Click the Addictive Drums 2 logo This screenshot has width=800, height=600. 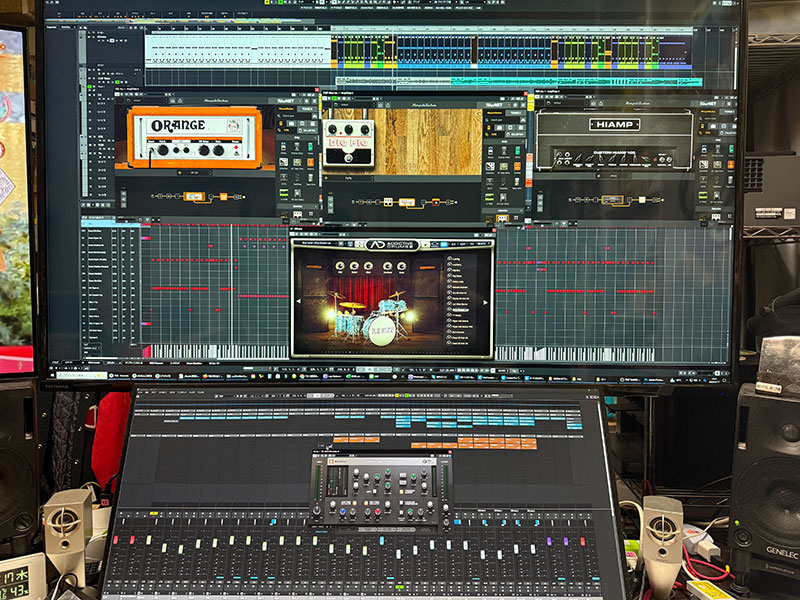392,245
